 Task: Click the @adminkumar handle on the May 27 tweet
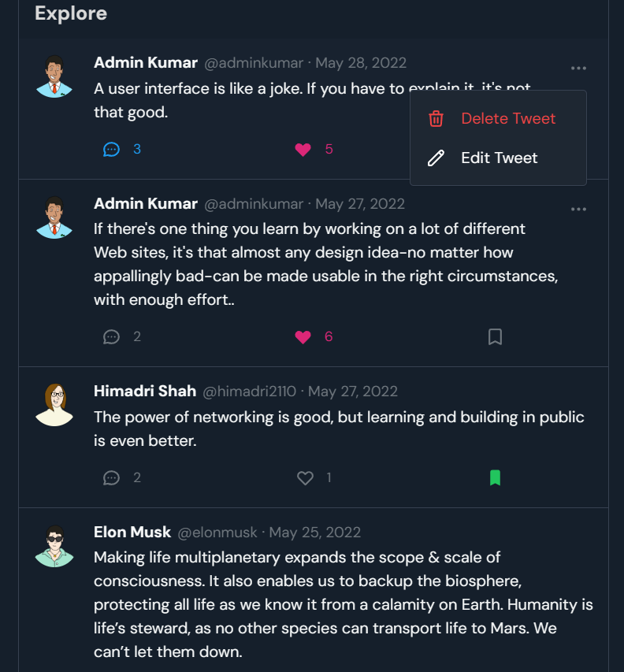coord(254,204)
